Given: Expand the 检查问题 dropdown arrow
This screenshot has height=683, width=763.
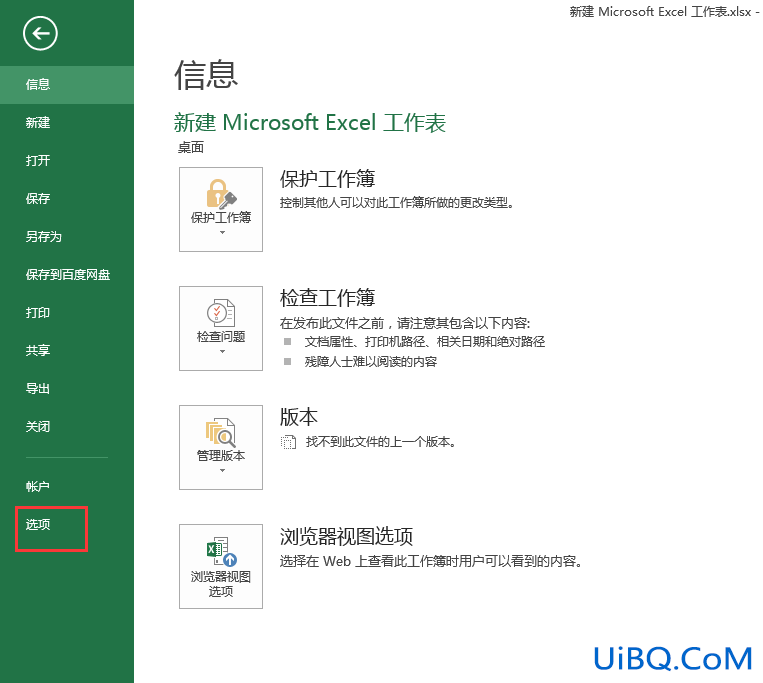Looking at the screenshot, I should [222, 351].
